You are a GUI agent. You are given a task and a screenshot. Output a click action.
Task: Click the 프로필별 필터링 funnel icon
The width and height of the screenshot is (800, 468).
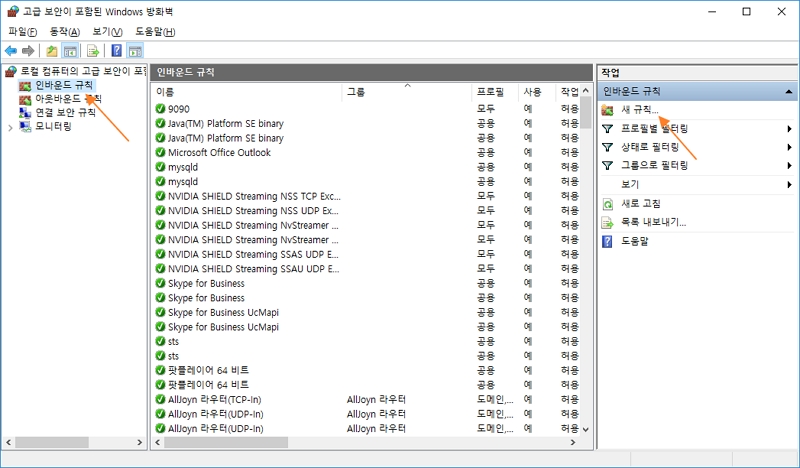607,129
